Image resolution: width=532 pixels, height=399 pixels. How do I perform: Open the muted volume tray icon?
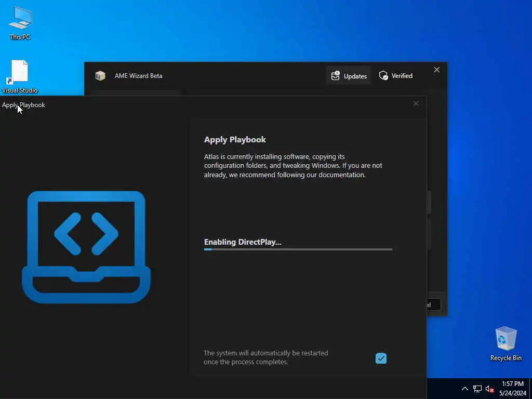pos(489,389)
